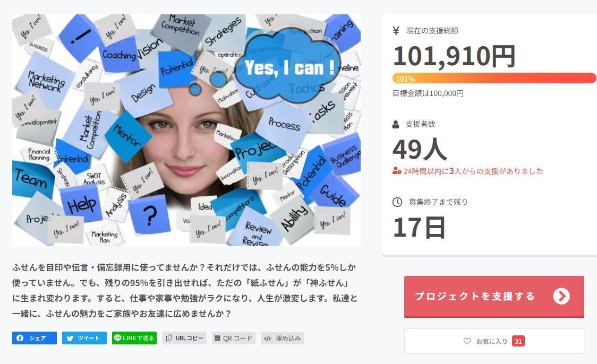
Task: Click the 24時間以内に3人 recent supporters notice
Action: coord(468,171)
